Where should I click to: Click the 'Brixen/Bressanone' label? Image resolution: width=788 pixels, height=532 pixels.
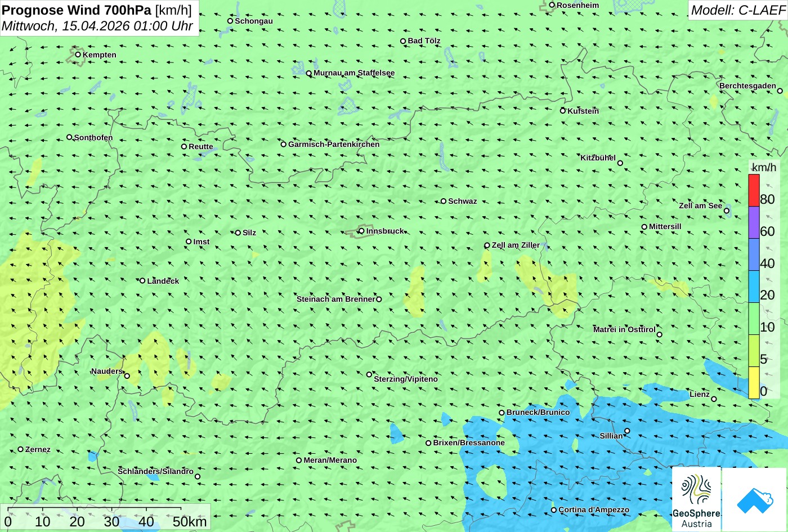(x=469, y=442)
